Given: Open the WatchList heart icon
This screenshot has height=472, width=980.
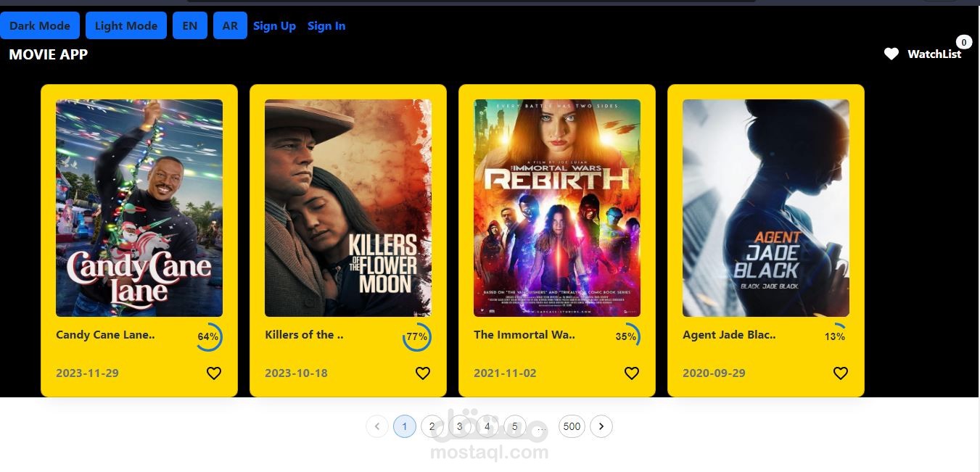Looking at the screenshot, I should click(x=892, y=54).
